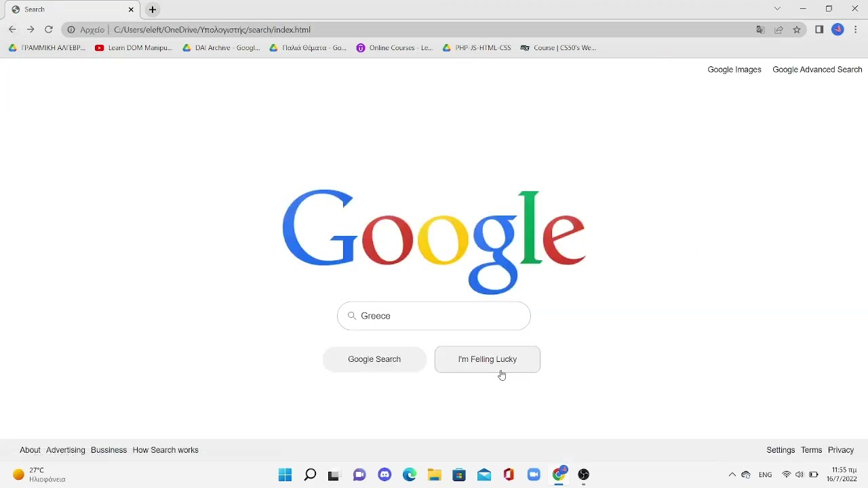868x488 pixels.
Task: Open the Office app from the taskbar
Action: click(509, 474)
